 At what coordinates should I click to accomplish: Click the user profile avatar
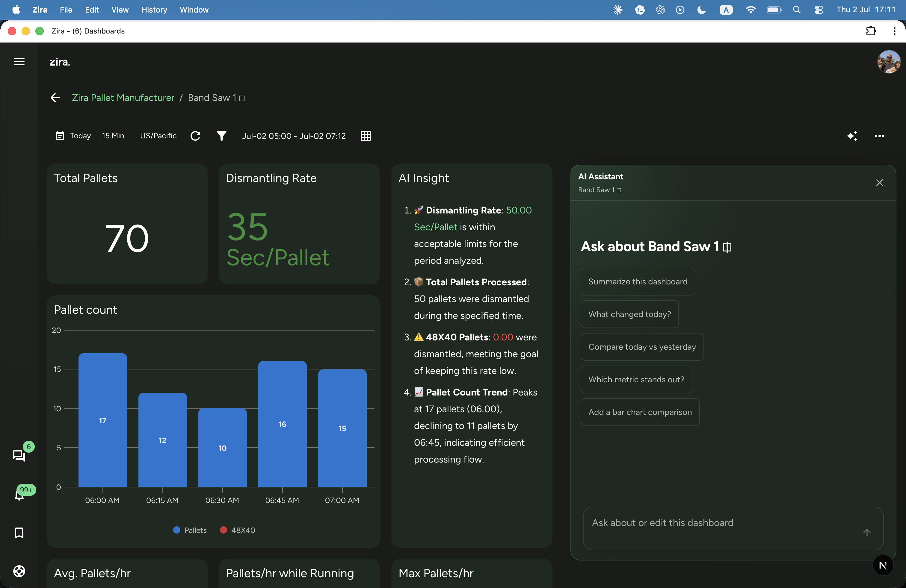[889, 62]
